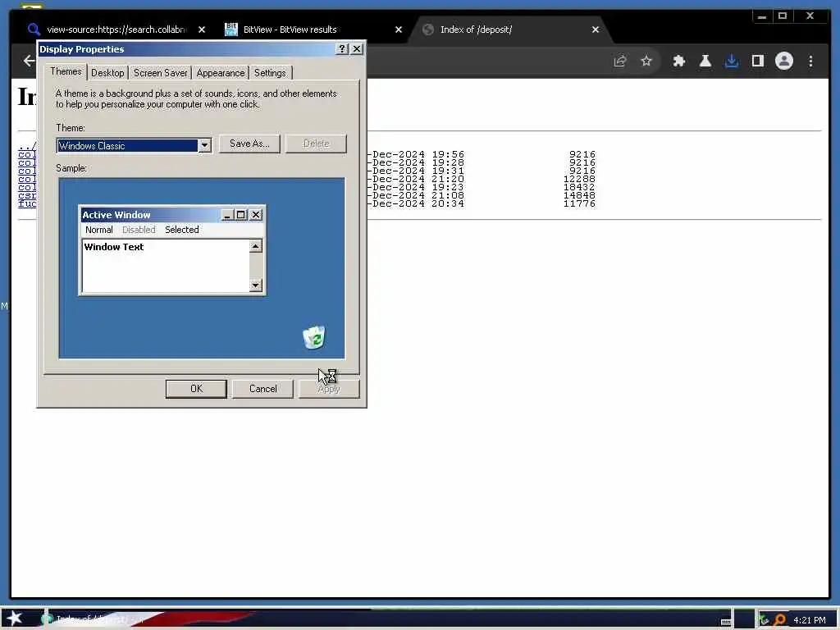
Task: Click the file size value 18432
Action: point(579,187)
